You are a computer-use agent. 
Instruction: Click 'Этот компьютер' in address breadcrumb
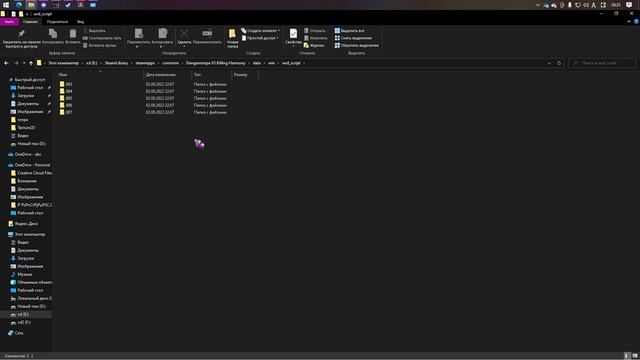click(x=63, y=63)
